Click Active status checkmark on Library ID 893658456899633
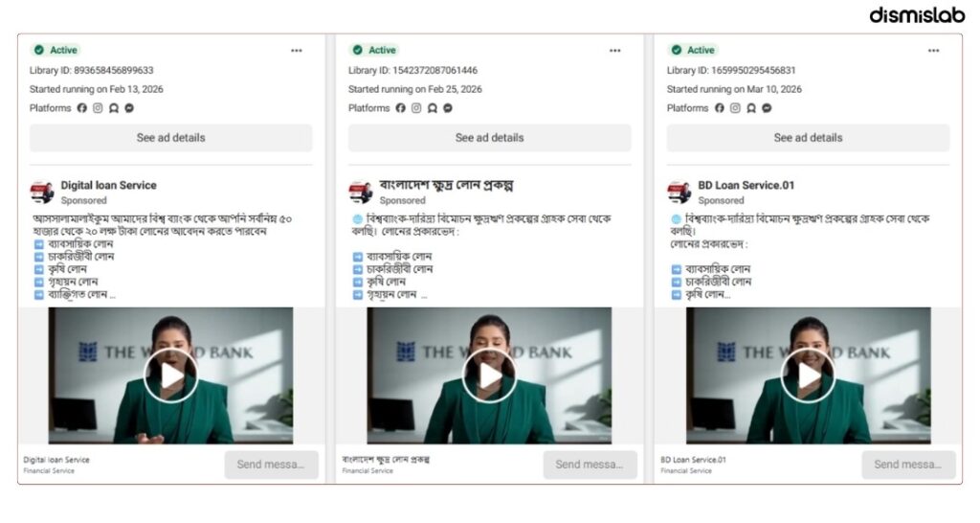Image resolution: width=980 pixels, height=523 pixels. [x=38, y=50]
